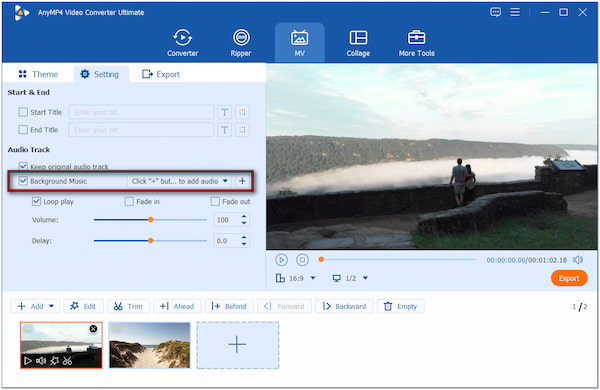Enable the Fade in option
600x390 pixels.
pyautogui.click(x=129, y=201)
